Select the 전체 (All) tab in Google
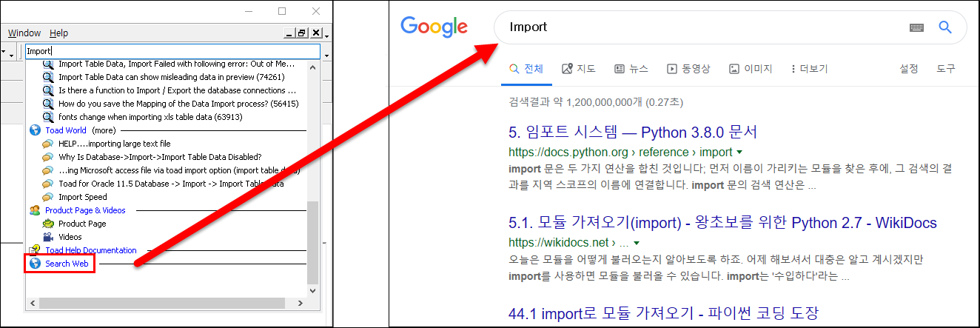 coord(526,69)
